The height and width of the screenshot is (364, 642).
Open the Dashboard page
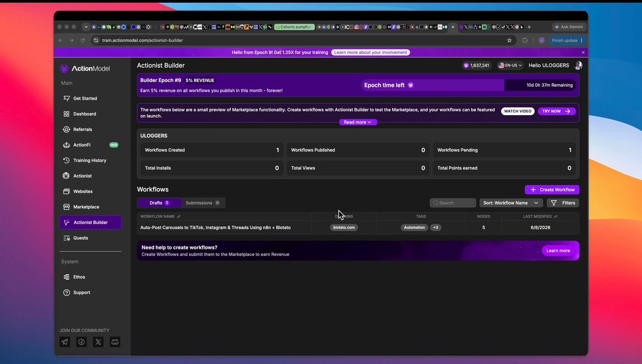coord(85,114)
